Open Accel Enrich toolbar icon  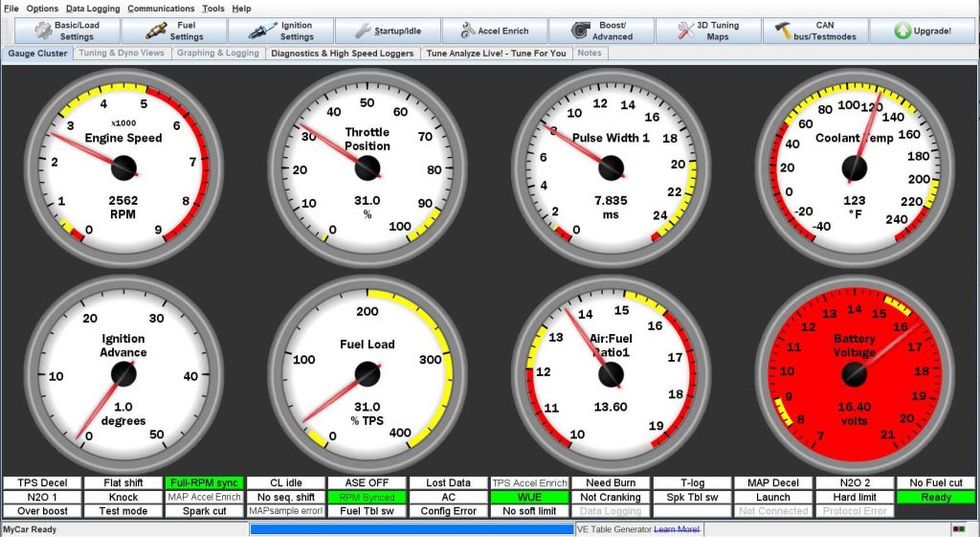coord(466,31)
